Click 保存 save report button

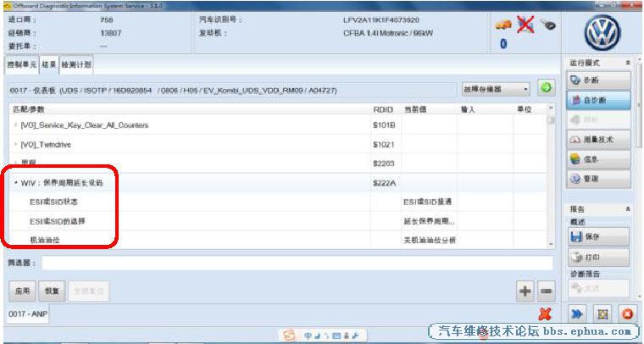(598, 237)
